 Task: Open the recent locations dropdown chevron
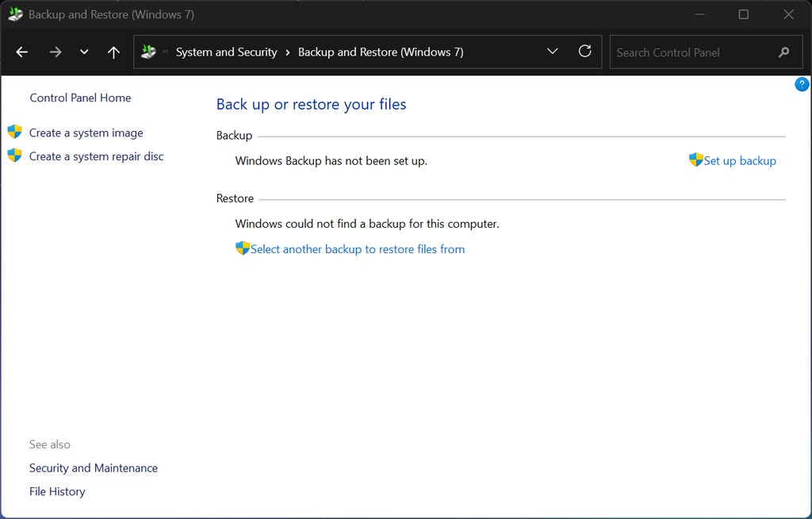[84, 52]
